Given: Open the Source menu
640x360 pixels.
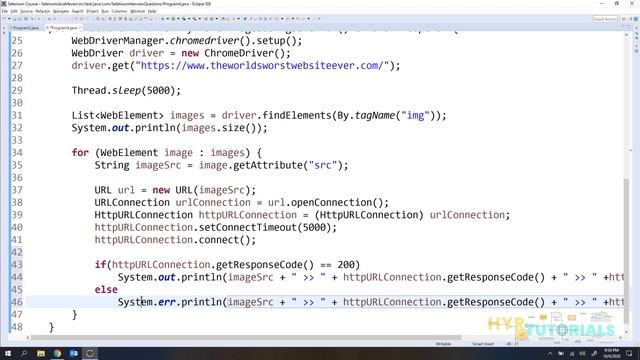Looking at the screenshot, I should (x=27, y=11).
